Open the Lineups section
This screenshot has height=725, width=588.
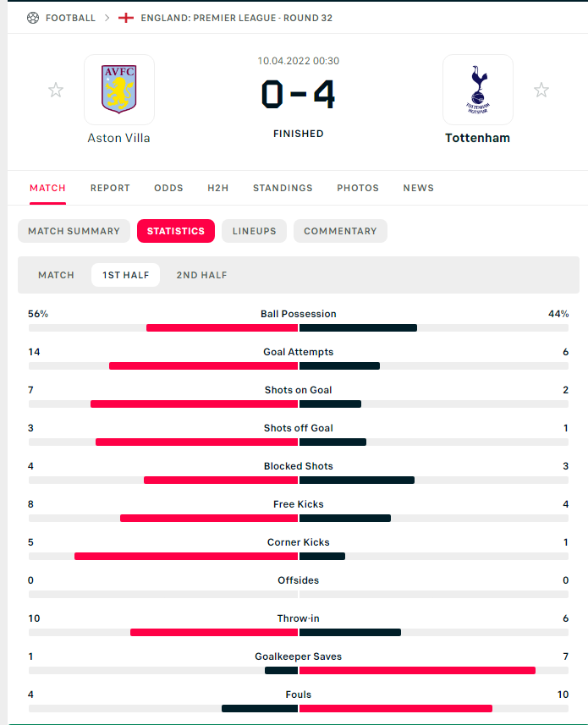[255, 231]
